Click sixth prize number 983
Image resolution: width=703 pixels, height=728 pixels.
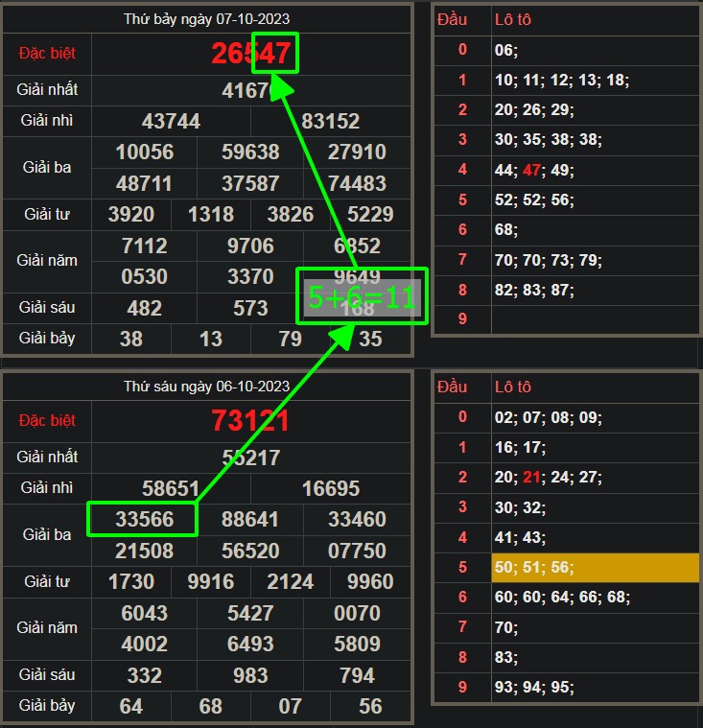[250, 675]
